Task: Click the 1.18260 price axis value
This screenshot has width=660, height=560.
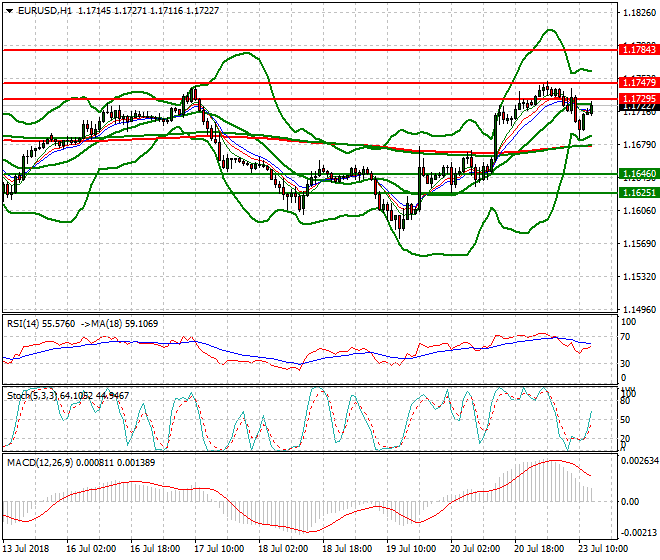Action: (639, 13)
